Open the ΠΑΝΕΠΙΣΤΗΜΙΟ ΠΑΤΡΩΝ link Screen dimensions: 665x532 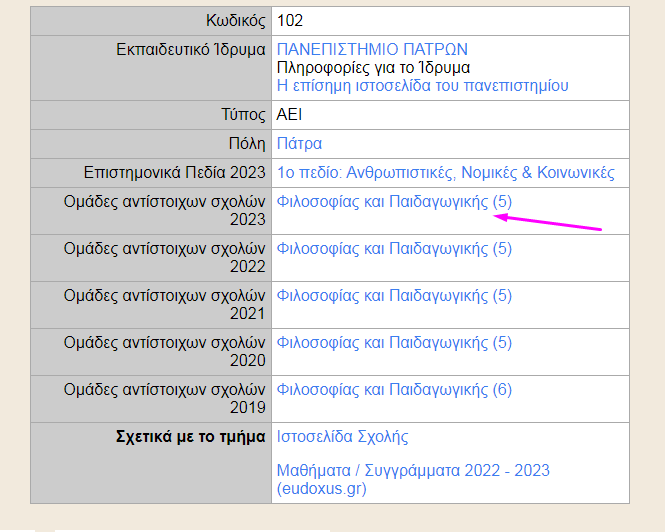coord(372,49)
